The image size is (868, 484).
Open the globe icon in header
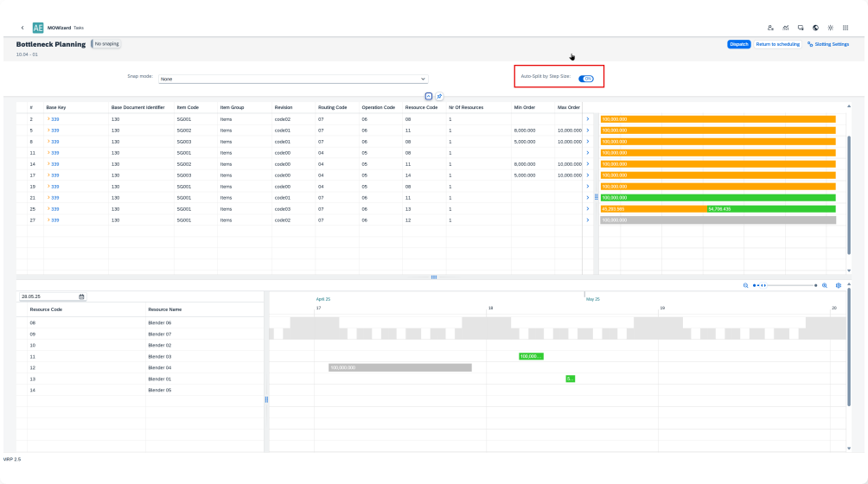click(x=815, y=28)
